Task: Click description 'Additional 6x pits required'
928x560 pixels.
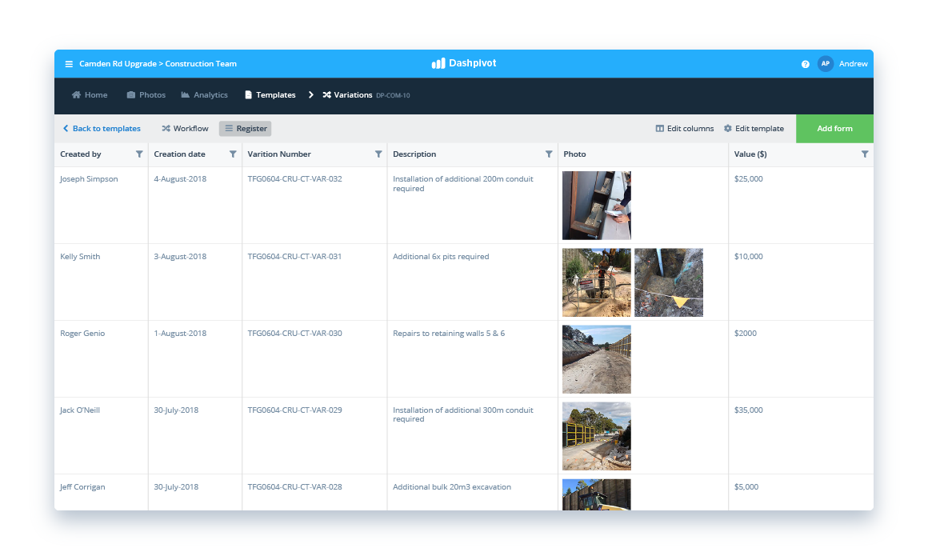Action: click(441, 256)
